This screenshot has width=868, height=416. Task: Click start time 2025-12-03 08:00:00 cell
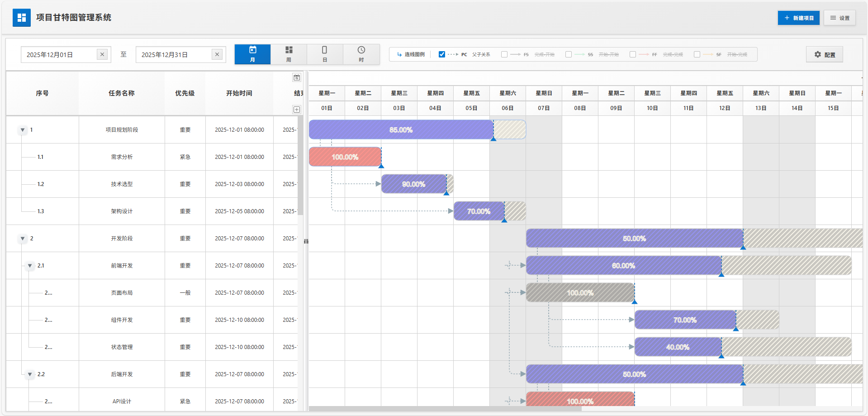click(x=239, y=184)
